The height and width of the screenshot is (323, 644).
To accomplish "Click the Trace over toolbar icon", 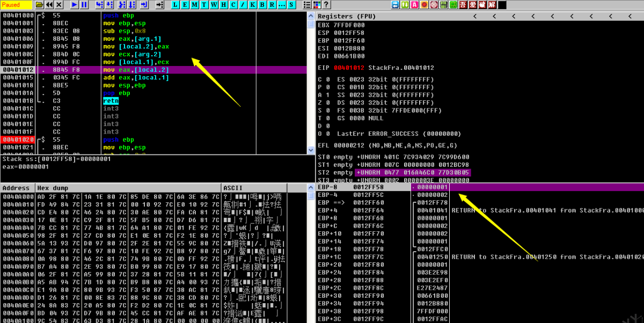I will [x=132, y=5].
